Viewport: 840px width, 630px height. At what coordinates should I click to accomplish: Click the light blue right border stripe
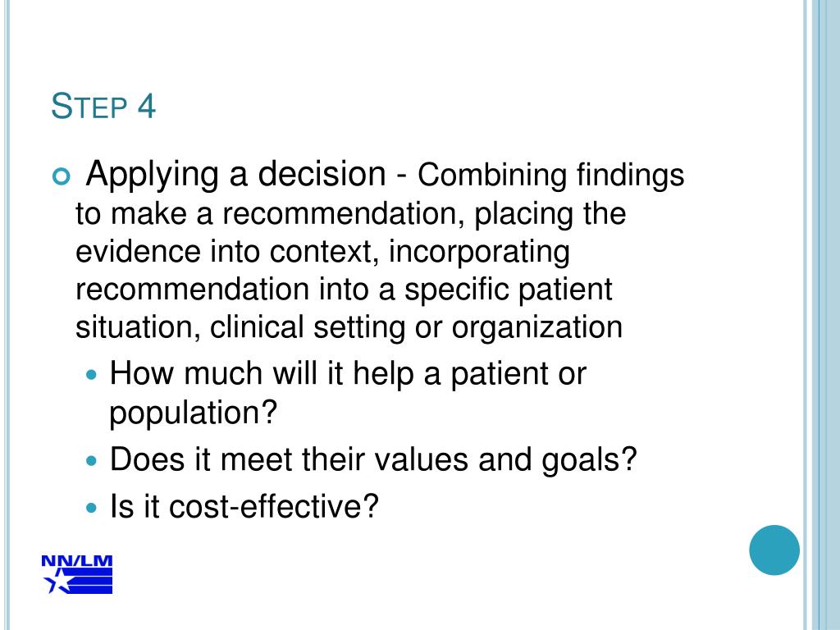823,315
